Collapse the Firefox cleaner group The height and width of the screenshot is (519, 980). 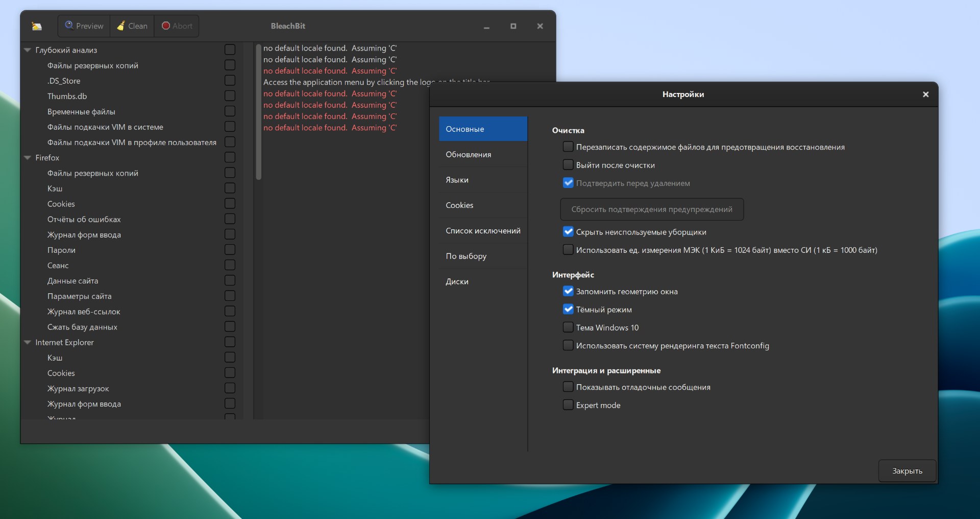(28, 158)
